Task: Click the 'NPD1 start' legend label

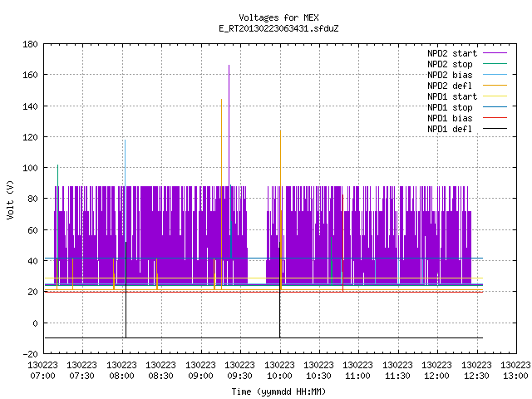Action: [452, 96]
